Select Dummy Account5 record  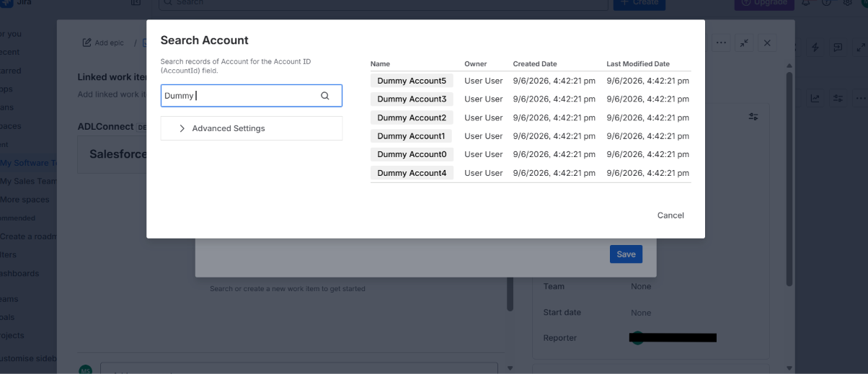coord(412,81)
